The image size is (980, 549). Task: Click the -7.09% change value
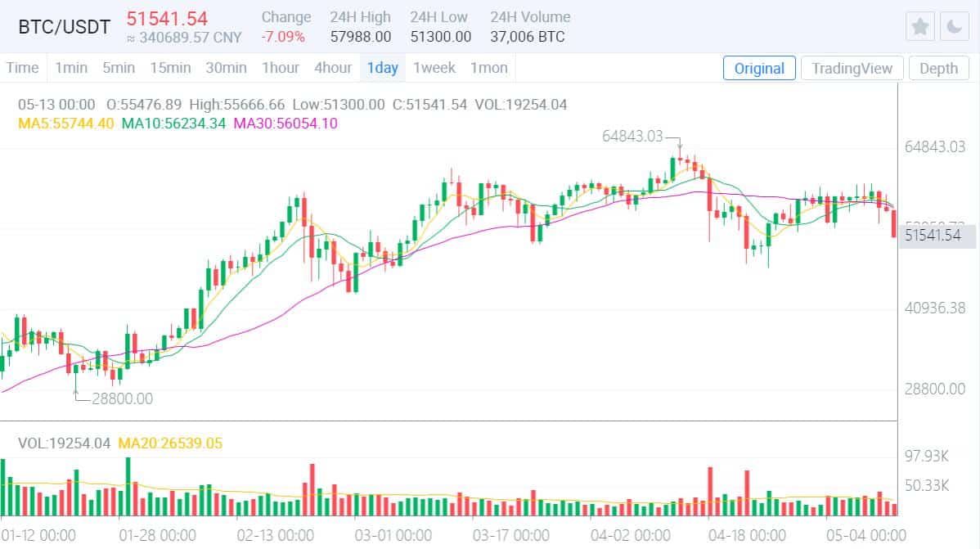click(x=285, y=36)
